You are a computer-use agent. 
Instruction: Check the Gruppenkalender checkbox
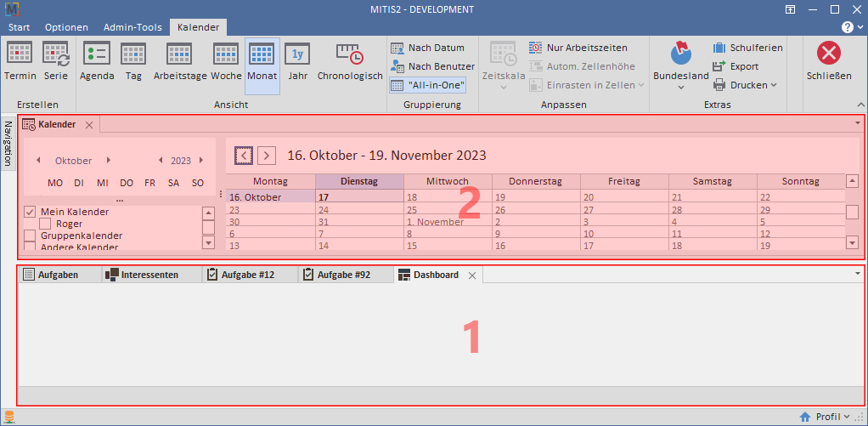pos(30,236)
